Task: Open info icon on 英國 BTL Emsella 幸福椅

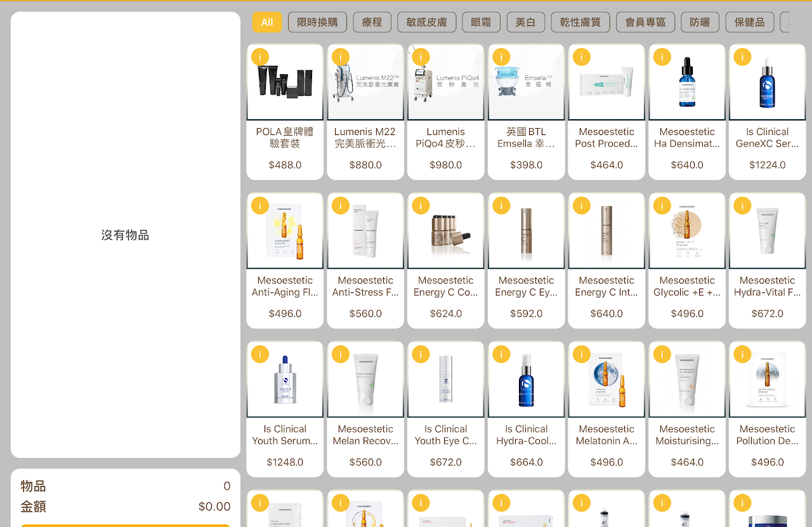Action: (x=501, y=56)
